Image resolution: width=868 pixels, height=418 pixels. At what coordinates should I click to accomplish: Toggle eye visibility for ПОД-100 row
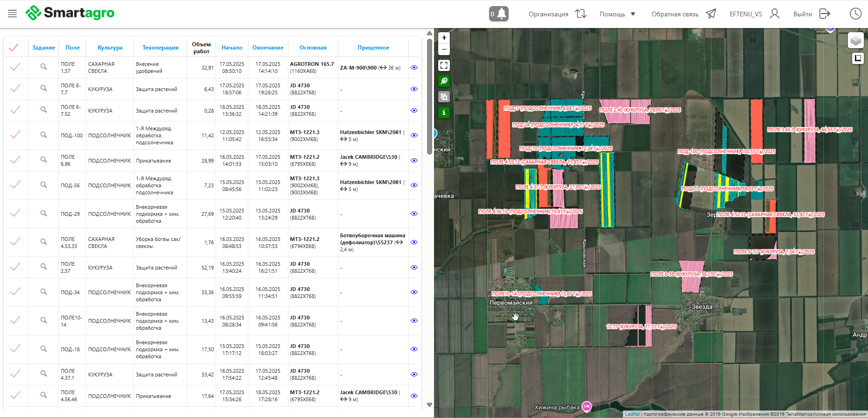414,135
